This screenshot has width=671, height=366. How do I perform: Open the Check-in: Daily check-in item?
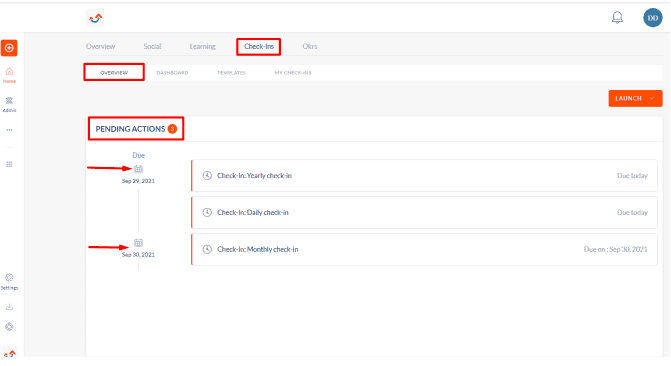pyautogui.click(x=424, y=212)
